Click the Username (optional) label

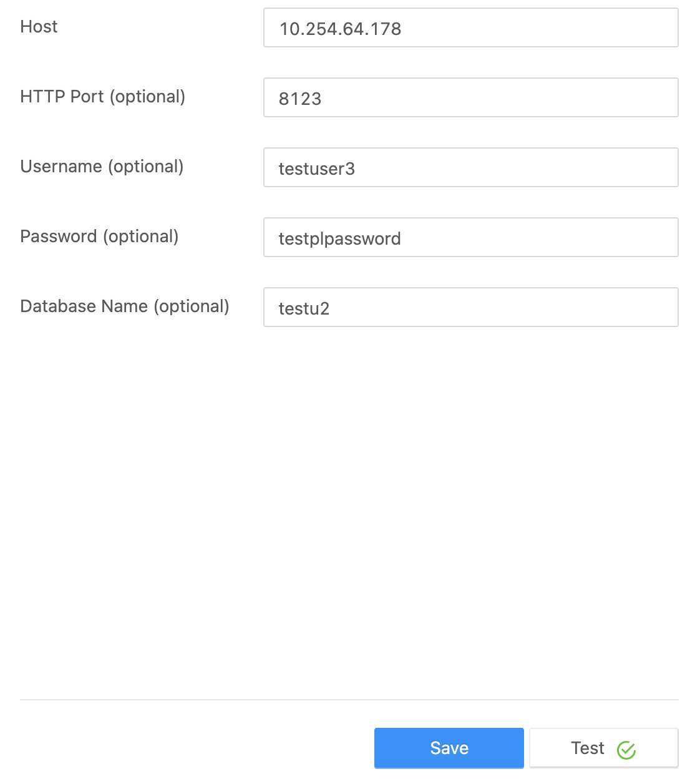tap(102, 167)
